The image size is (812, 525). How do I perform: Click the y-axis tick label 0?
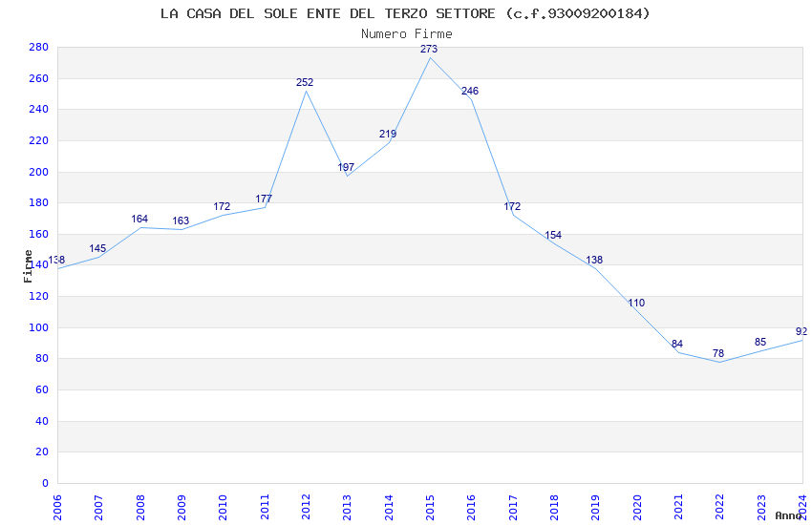[x=46, y=484]
